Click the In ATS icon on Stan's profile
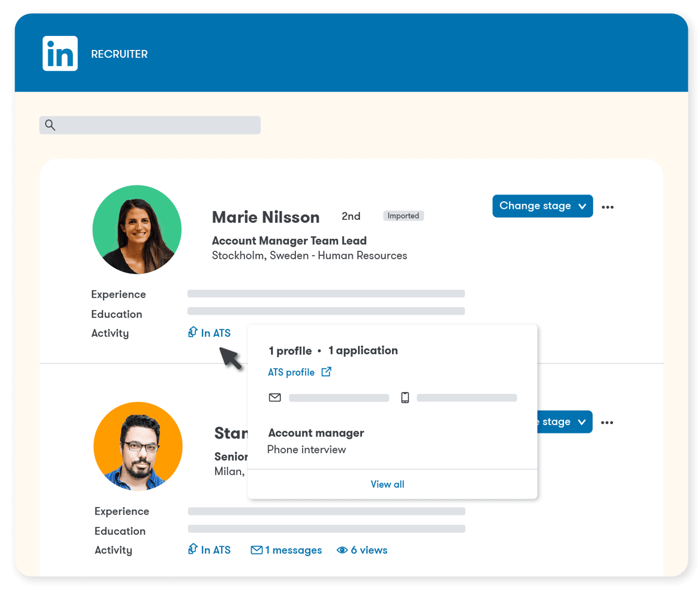The height and width of the screenshot is (592, 700). pos(192,550)
